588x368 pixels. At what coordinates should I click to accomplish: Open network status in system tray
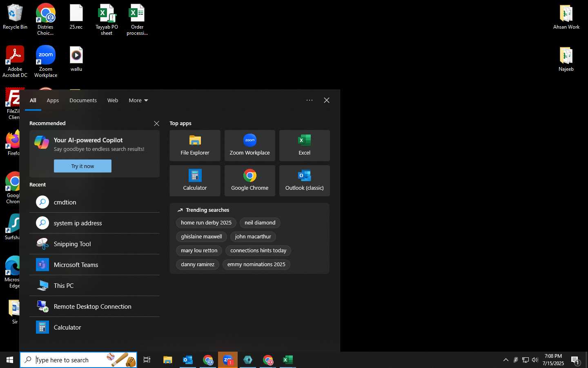pyautogui.click(x=526, y=360)
